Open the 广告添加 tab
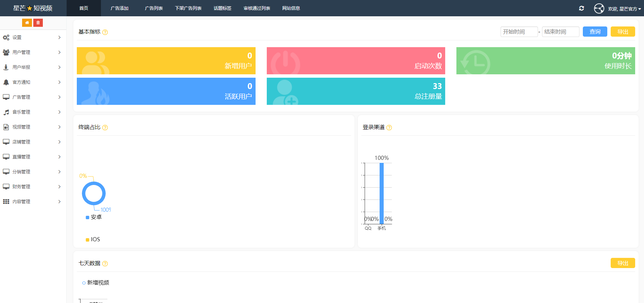Viewport: 644px width, 303px height. (119, 8)
